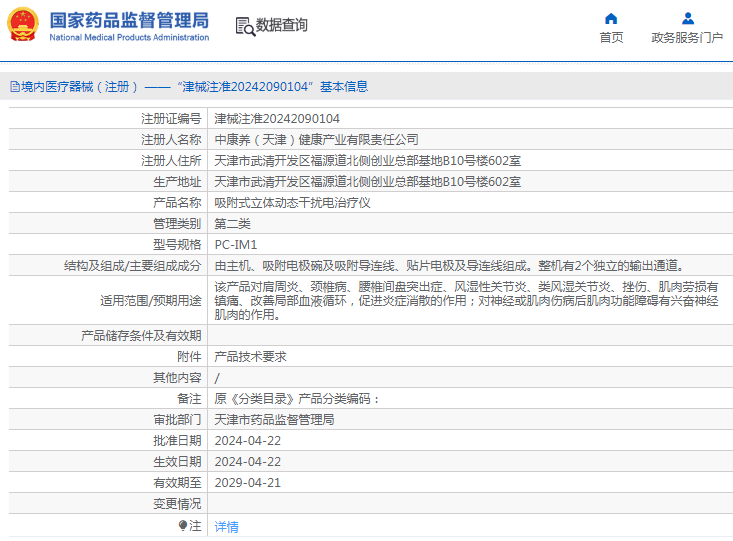Screen dimensions: 733x541
Task: Click approval department 天津市药品监督管理局
Action: click(x=274, y=420)
